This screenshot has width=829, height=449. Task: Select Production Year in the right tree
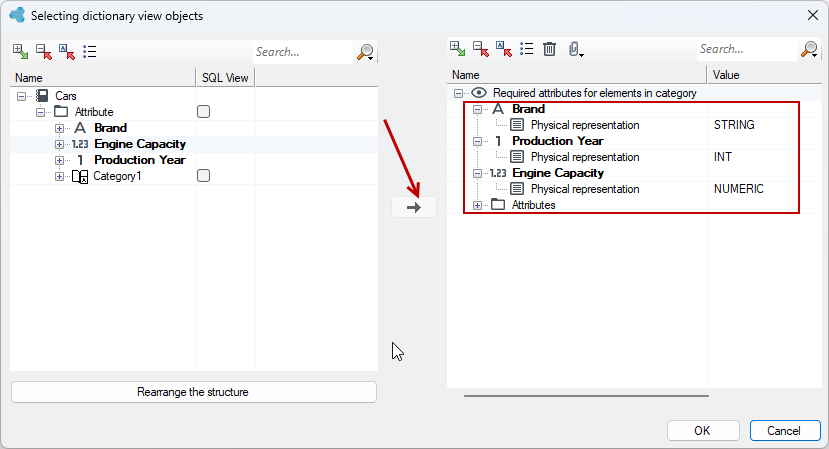point(558,141)
